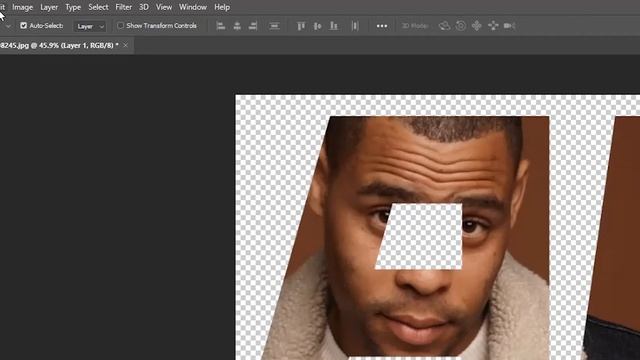Click Align bottom edges icon
The image size is (640, 360).
point(333,26)
